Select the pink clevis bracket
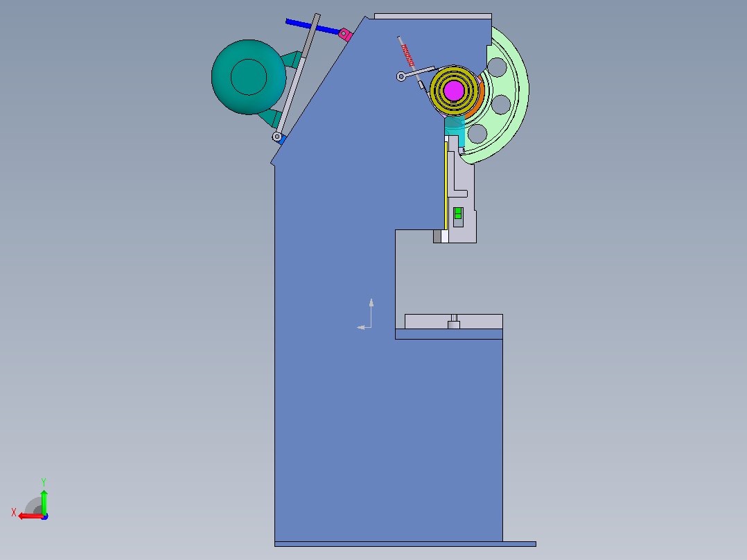 345,35
